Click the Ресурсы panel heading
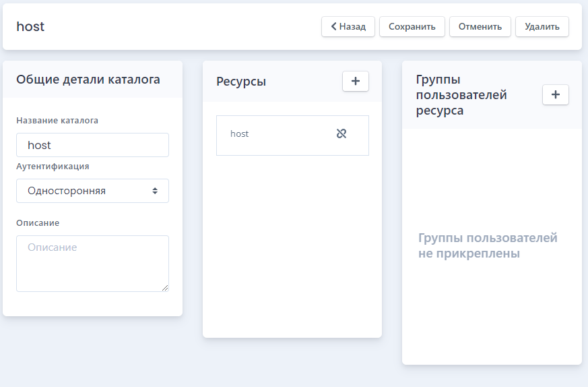 tap(241, 82)
